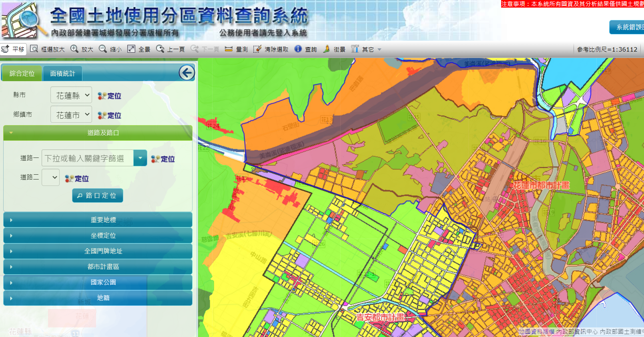
Task: Click the 路口定位 button
Action: pos(97,195)
